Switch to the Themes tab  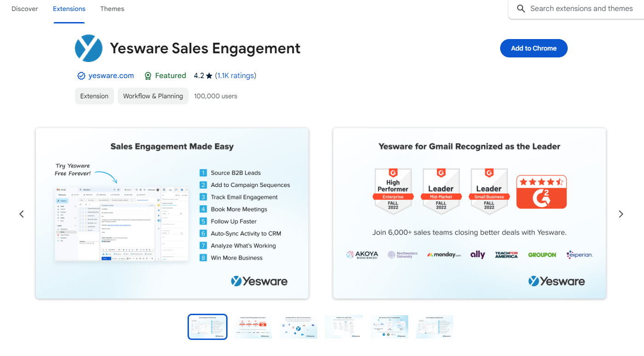click(x=112, y=9)
